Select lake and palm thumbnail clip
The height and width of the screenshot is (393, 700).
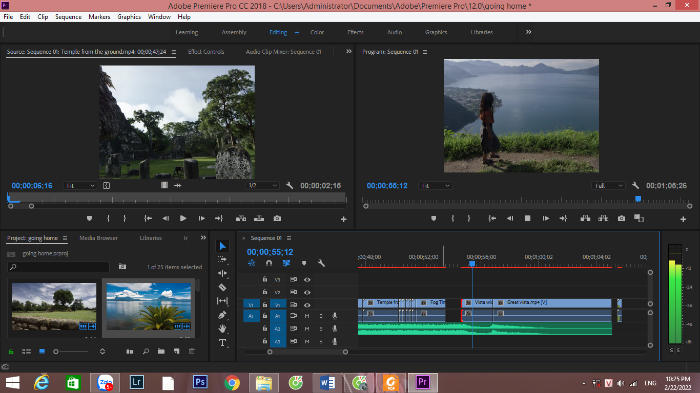tap(149, 307)
